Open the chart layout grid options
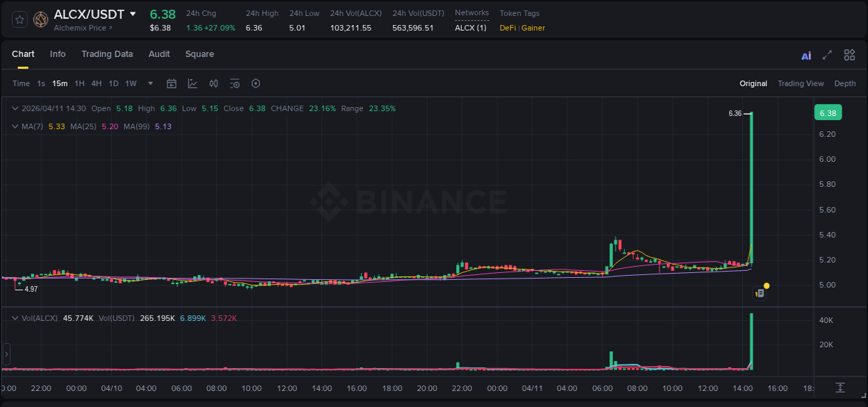 pos(849,55)
